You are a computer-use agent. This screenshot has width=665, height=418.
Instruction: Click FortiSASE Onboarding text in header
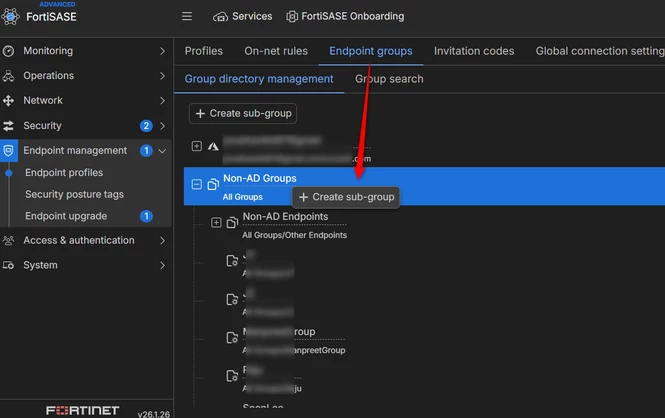(352, 16)
